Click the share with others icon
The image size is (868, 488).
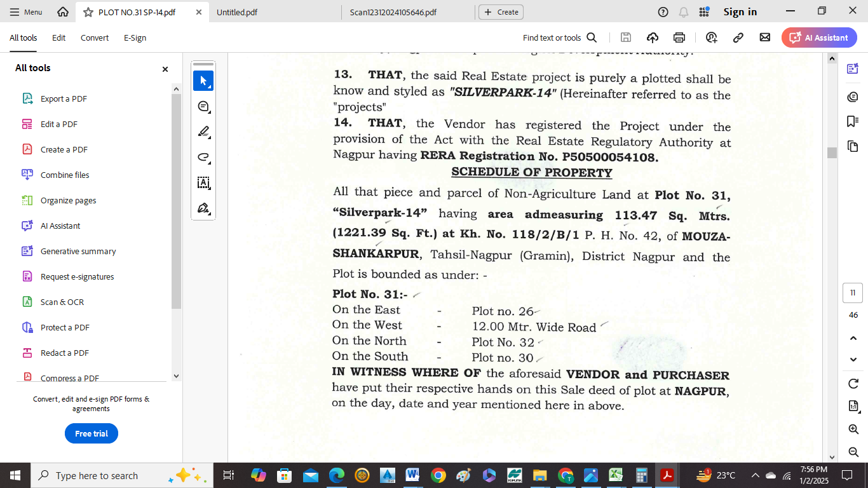pyautogui.click(x=711, y=37)
